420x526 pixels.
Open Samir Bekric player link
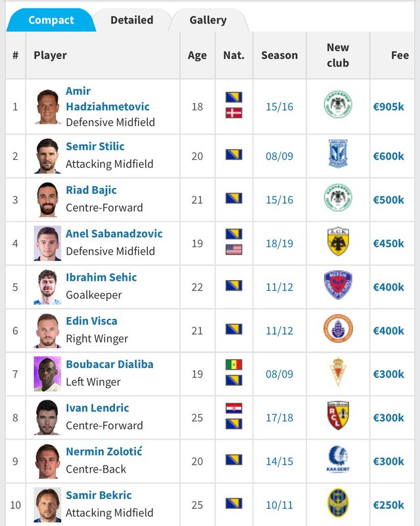click(99, 495)
